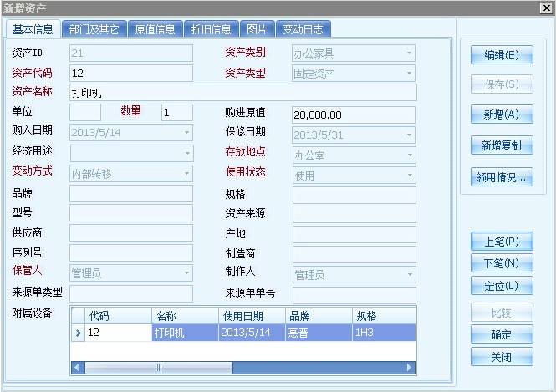Open the 保修日期 date picker
The height and width of the screenshot is (392, 556).
409,135
